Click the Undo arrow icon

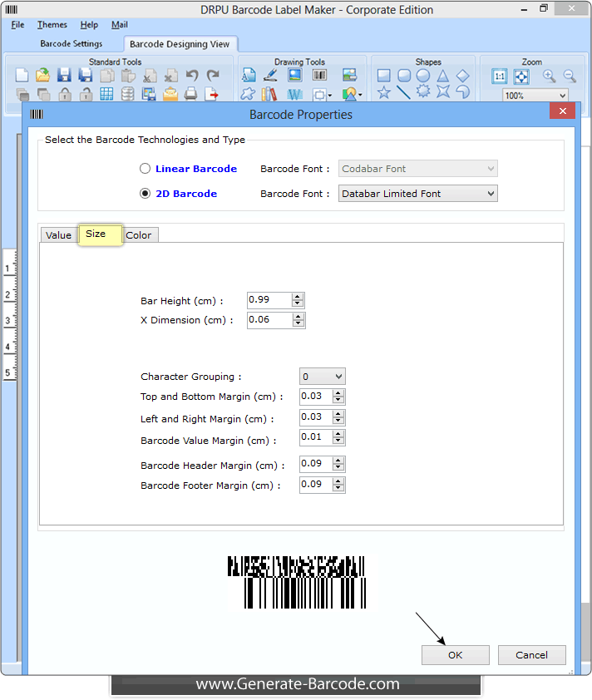[192, 76]
